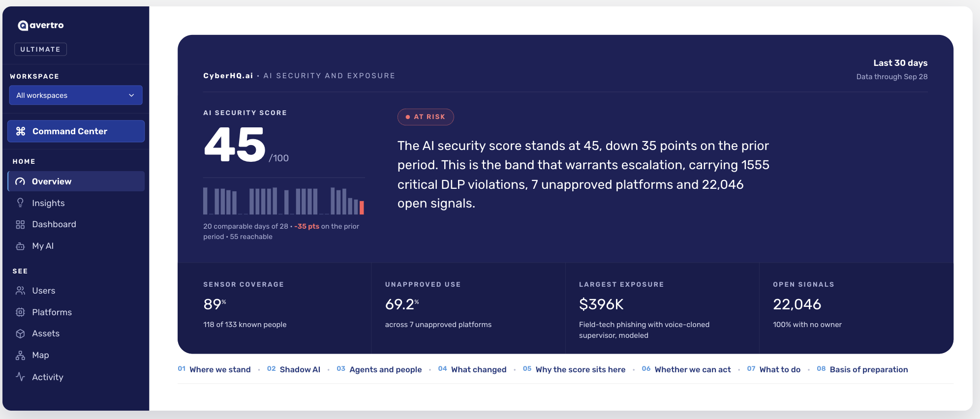
Task: Click the Assets cube icon
Action: point(20,333)
